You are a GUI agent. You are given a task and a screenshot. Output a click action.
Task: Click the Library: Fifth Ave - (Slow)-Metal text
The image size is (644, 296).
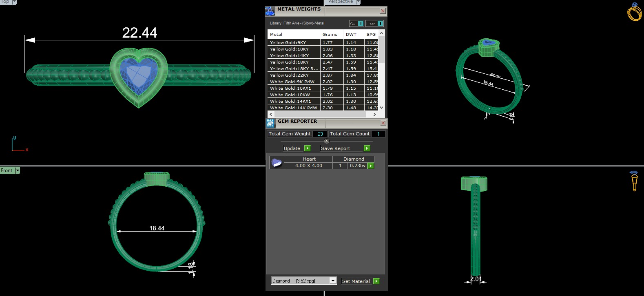point(297,23)
